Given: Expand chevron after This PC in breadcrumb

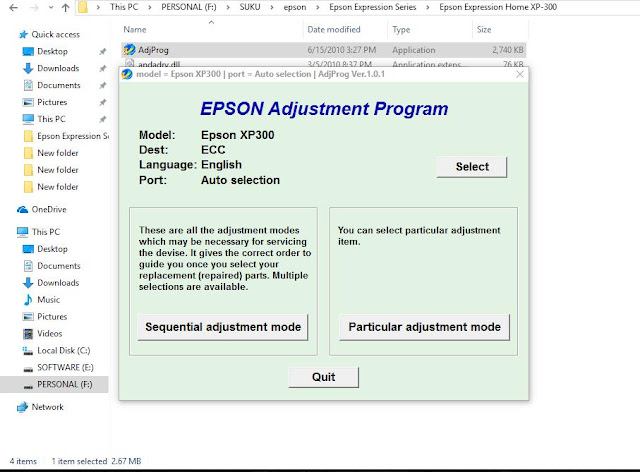Looking at the screenshot, I should pyautogui.click(x=149, y=7).
